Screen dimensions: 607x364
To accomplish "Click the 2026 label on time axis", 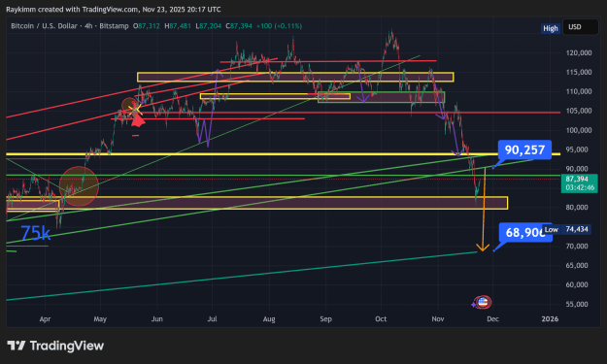I will click(x=550, y=319).
